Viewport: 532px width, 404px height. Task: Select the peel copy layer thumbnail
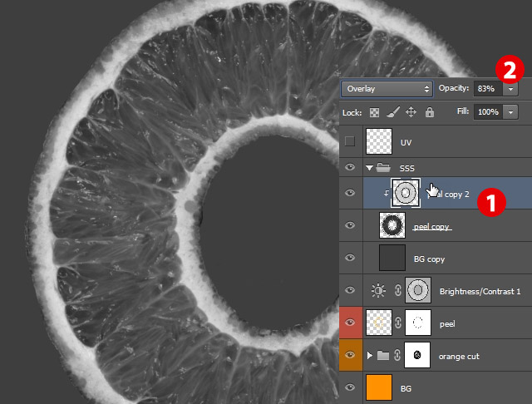392,225
